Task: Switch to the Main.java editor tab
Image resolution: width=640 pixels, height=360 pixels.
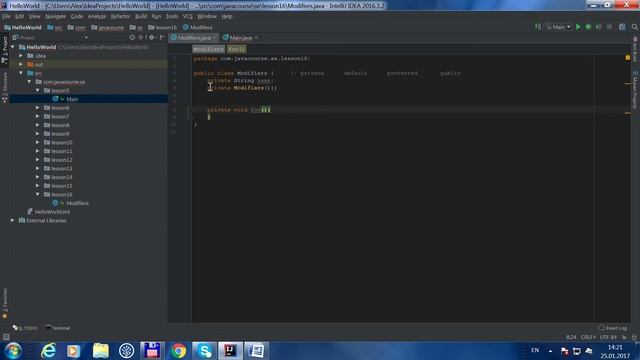Action: (x=240, y=38)
